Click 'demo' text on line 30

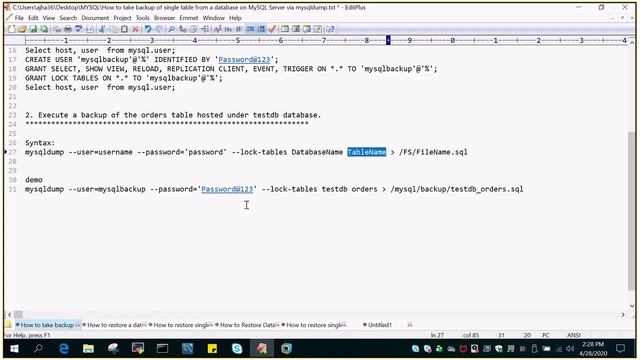(34, 180)
